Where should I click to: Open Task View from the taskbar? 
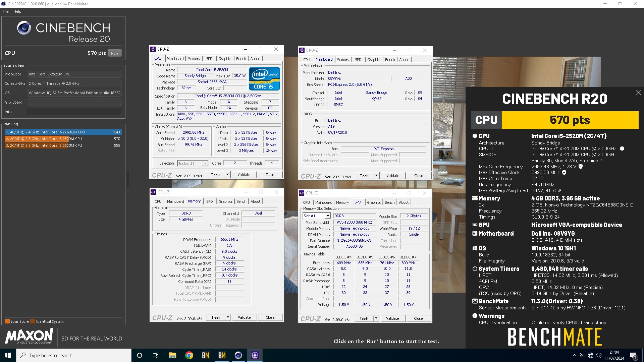click(156, 355)
